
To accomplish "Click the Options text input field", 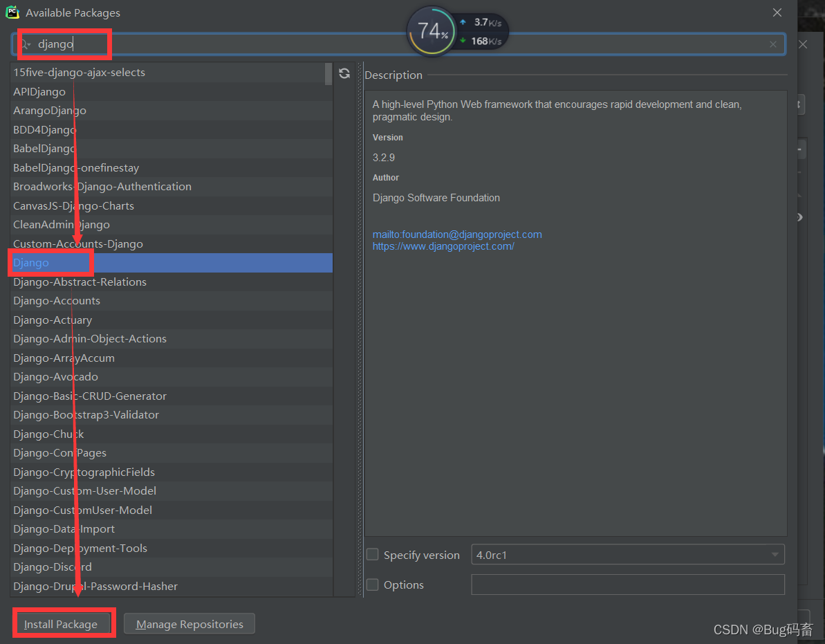I will click(x=628, y=585).
